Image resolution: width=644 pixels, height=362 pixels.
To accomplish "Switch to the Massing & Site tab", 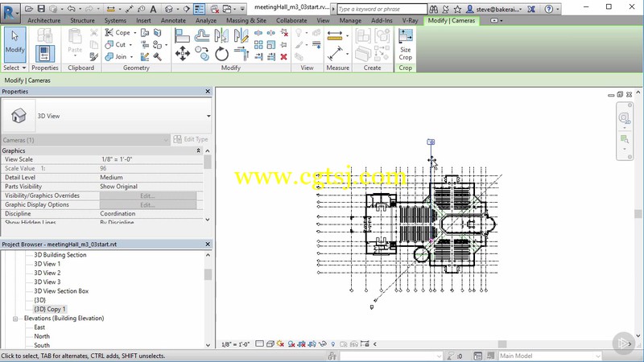I will click(x=246, y=20).
